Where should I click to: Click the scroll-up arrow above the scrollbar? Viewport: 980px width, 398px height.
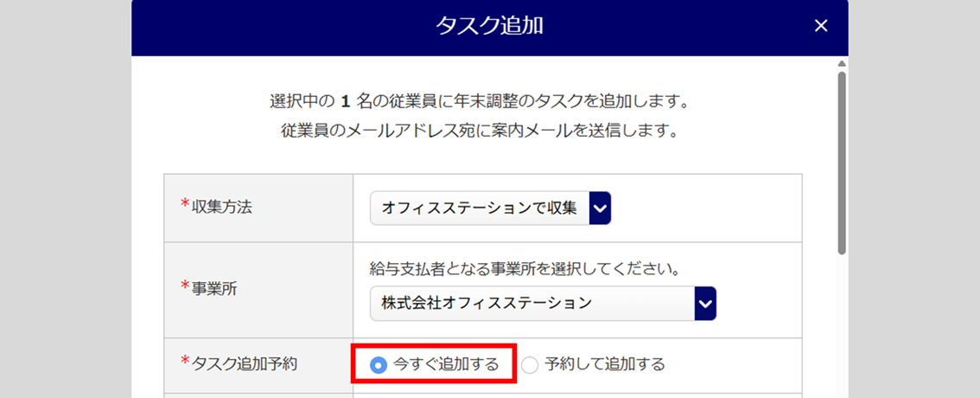pyautogui.click(x=842, y=64)
